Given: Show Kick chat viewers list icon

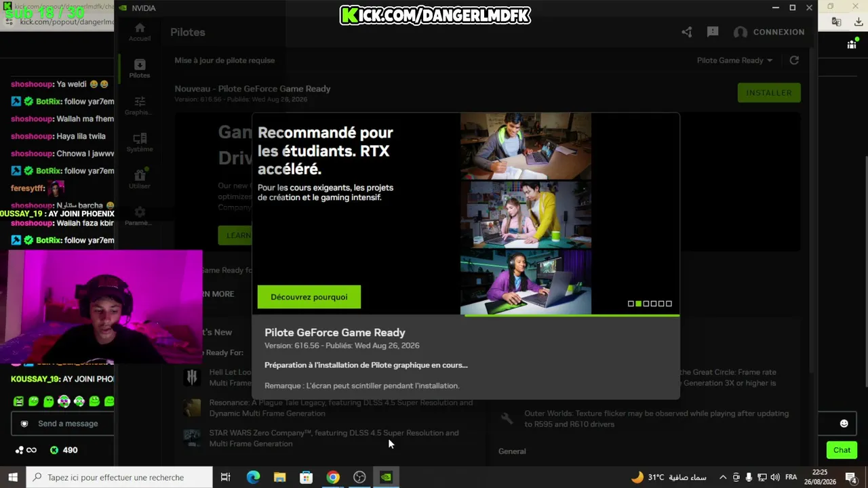Looking at the screenshot, I should tap(852, 45).
